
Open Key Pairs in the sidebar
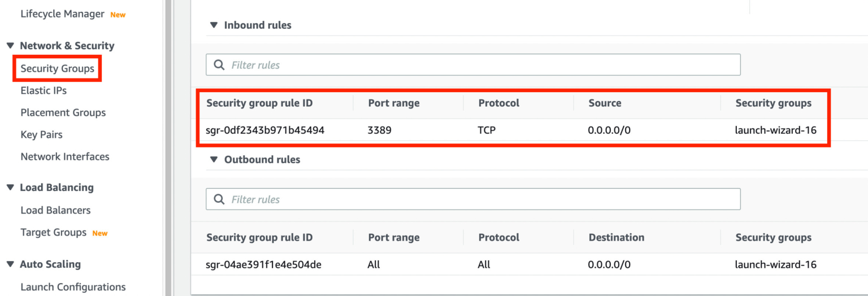[41, 134]
